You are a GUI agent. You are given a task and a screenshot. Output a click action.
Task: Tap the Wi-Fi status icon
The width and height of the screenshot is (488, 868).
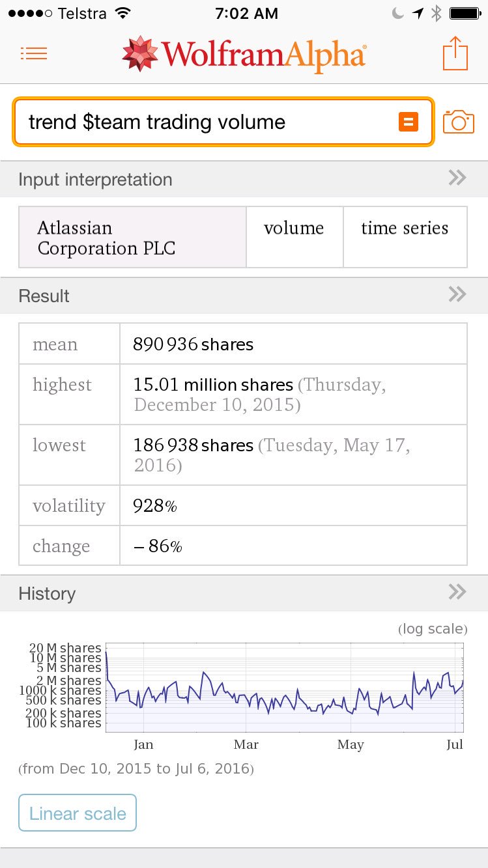122,13
